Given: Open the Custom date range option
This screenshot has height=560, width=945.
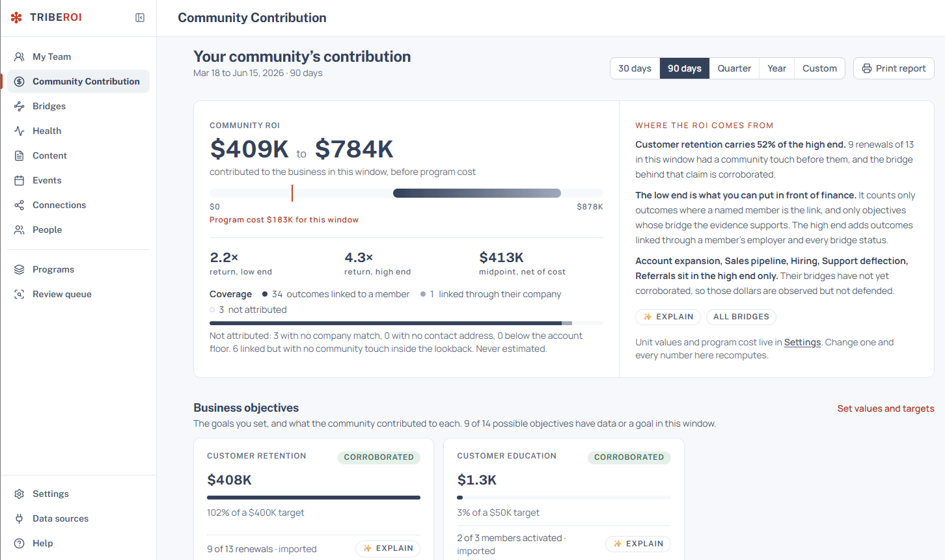Looking at the screenshot, I should (819, 68).
